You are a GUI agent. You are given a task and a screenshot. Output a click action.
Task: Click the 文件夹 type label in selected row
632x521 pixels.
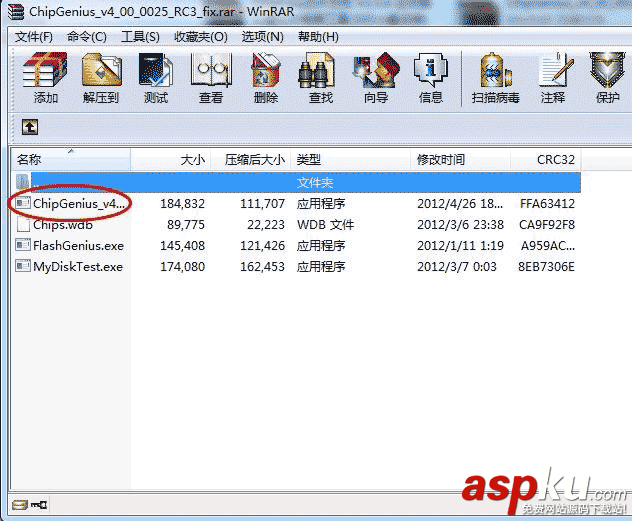pyautogui.click(x=315, y=183)
